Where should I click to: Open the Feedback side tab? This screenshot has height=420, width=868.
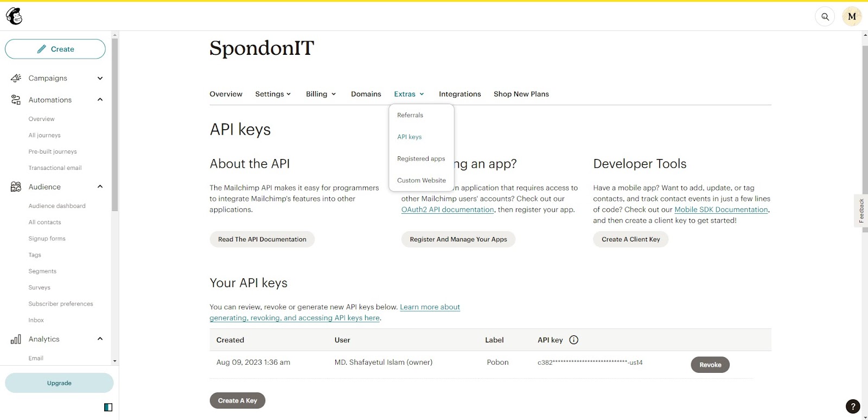[861, 211]
